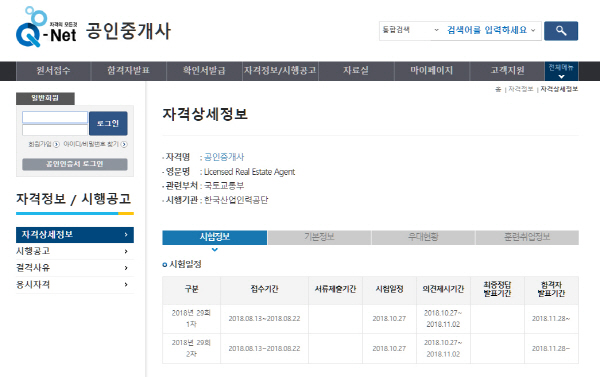Click the Licensed Real Estate Agent text
The height and width of the screenshot is (377, 600).
249,172
